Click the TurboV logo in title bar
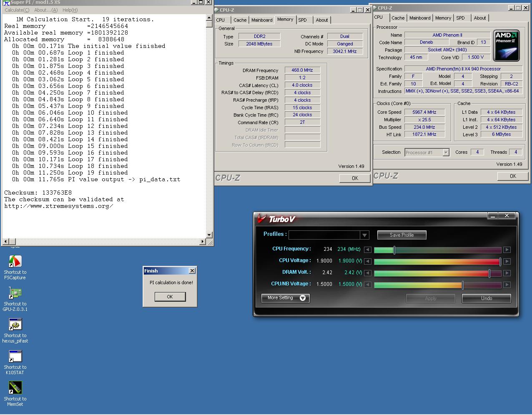Screen dimensions: 532x415 276,219
